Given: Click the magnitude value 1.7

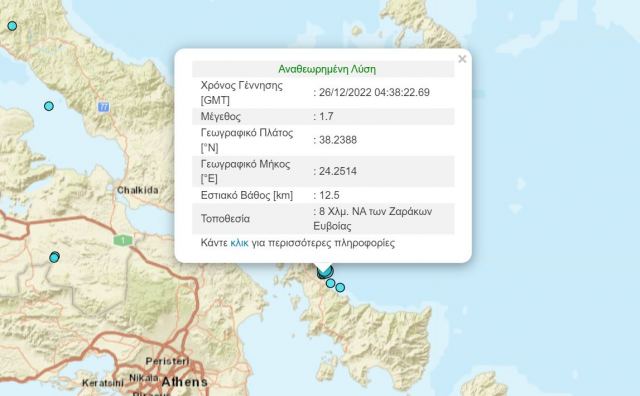Looking at the screenshot, I should tap(326, 116).
